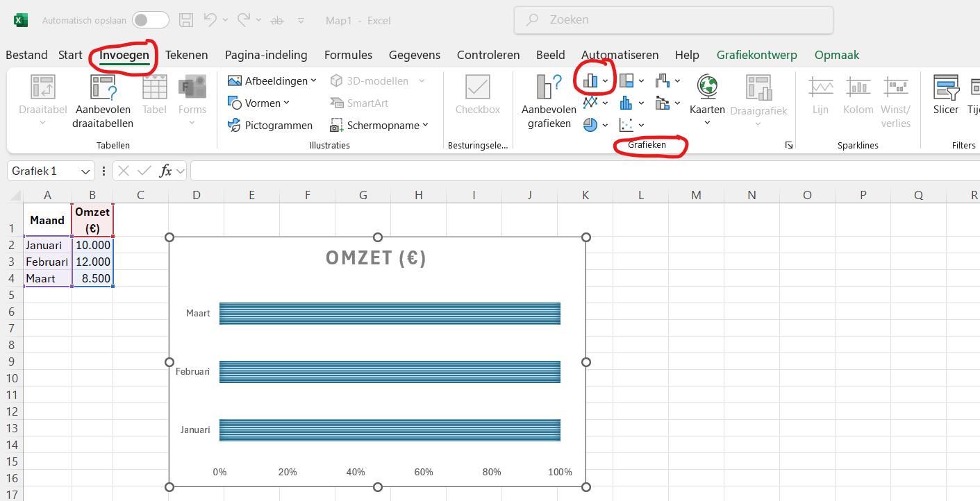
Task: Insert statistic (histogram) chart icon
Action: 626,103
